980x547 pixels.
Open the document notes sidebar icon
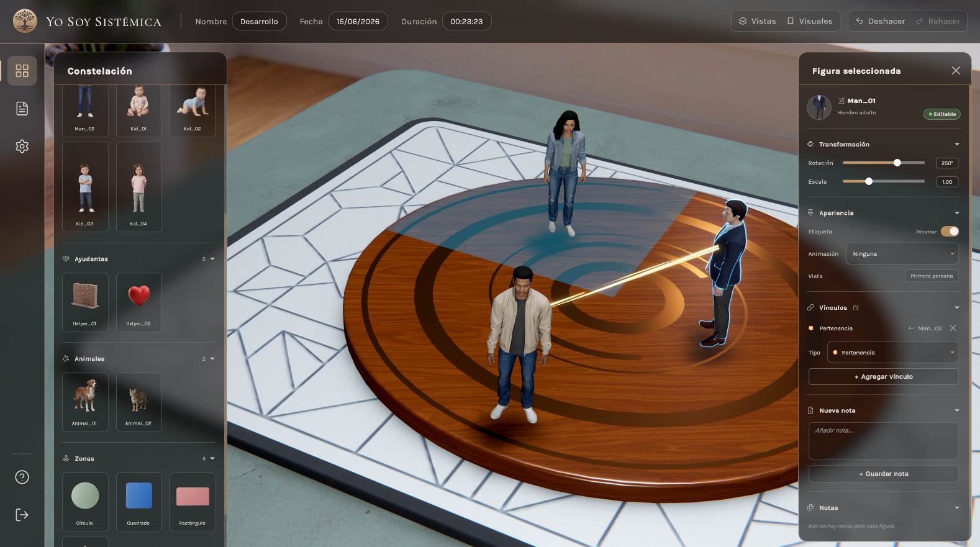point(22,109)
